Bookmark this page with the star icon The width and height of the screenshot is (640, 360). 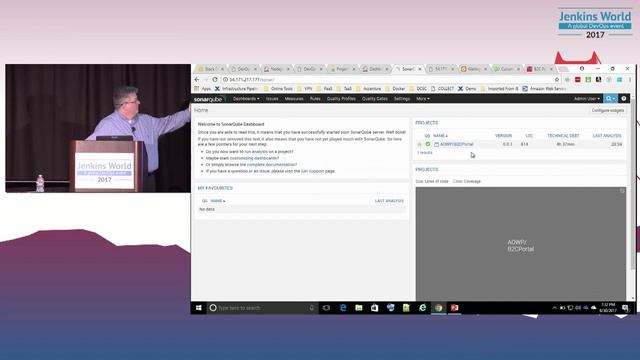coord(557,80)
